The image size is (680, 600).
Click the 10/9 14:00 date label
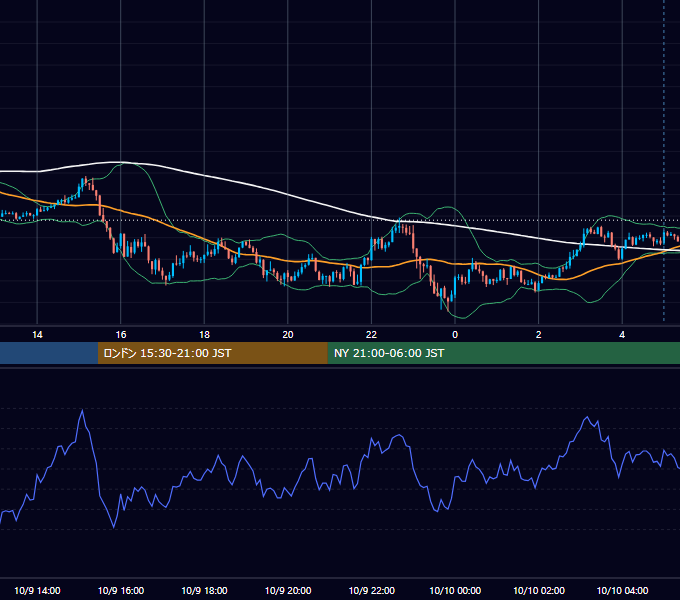37,590
